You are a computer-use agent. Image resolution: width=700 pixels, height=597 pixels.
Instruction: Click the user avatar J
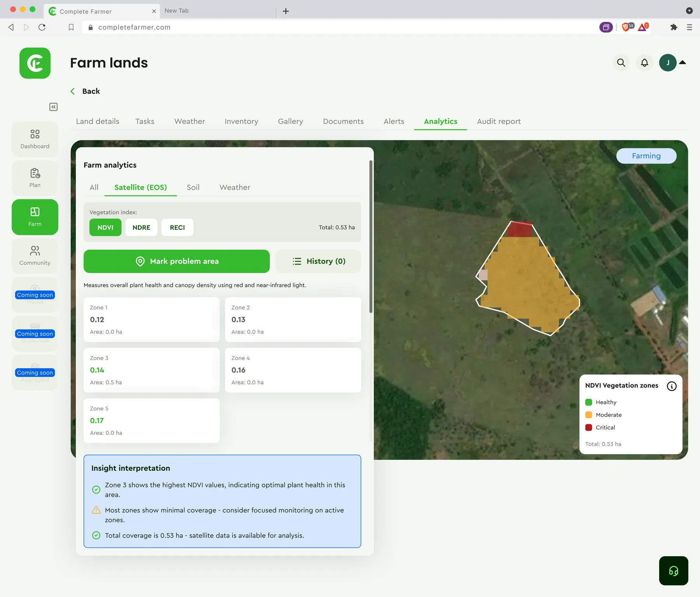[x=668, y=63]
